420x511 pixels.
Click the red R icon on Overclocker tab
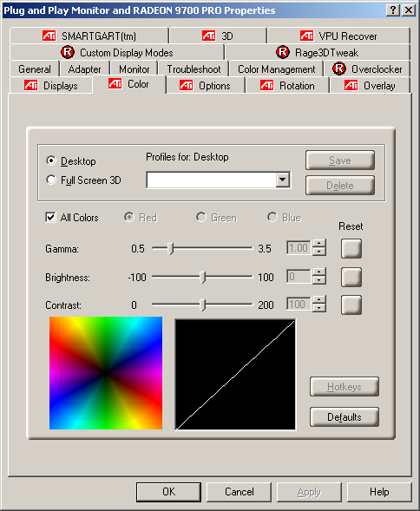(339, 69)
